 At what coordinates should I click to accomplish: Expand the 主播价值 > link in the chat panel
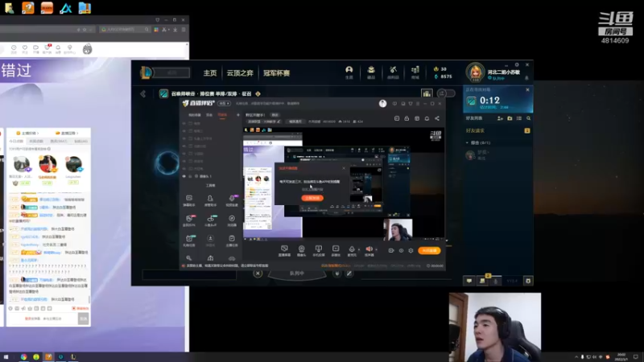pyautogui.click(x=27, y=134)
